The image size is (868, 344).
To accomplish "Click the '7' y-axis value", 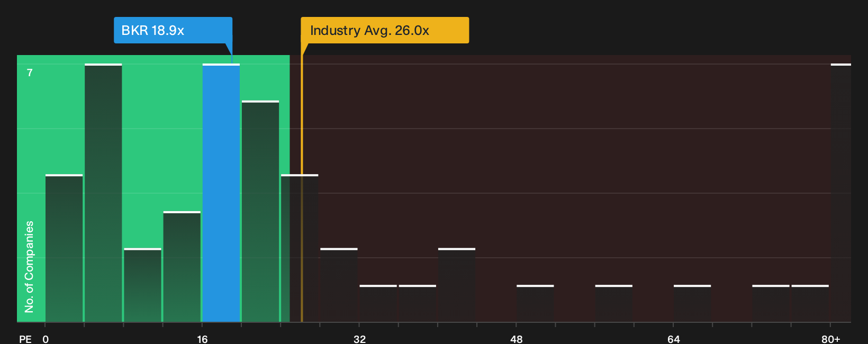I will click(x=30, y=73).
